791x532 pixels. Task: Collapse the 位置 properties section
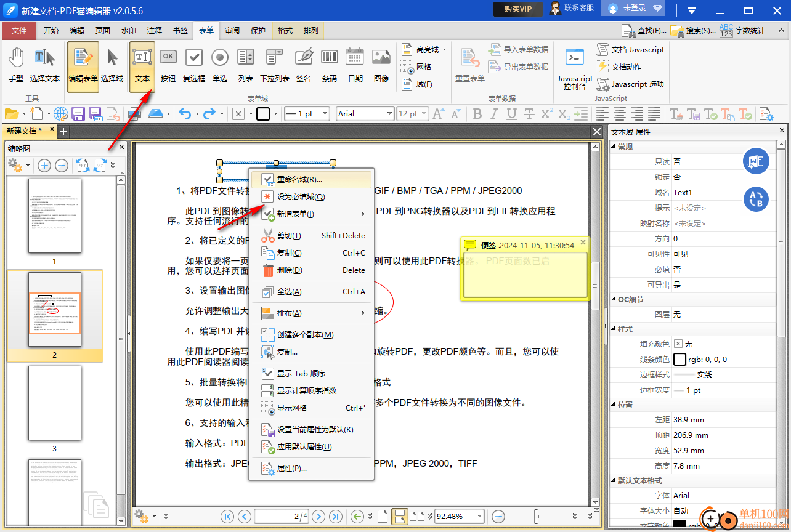pyautogui.click(x=614, y=405)
